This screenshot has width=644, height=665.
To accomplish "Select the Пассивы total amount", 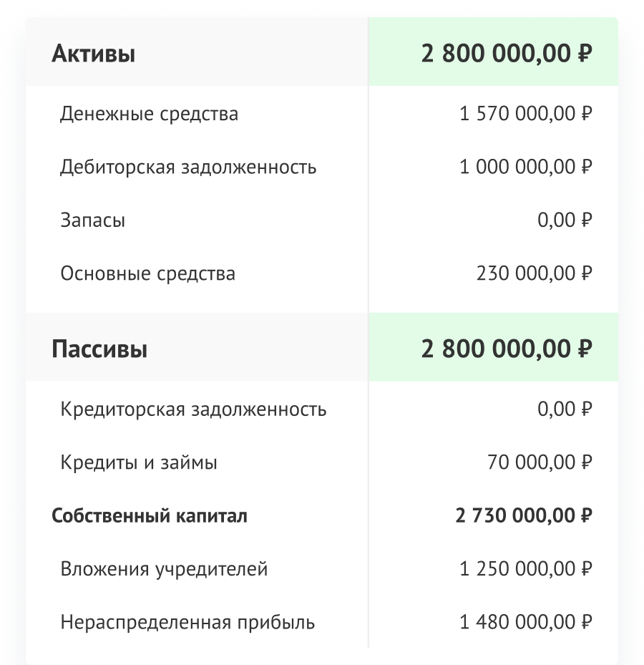I will [507, 350].
